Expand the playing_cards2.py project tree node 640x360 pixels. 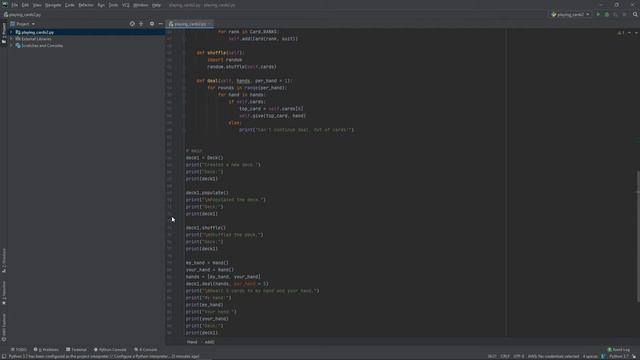11,32
